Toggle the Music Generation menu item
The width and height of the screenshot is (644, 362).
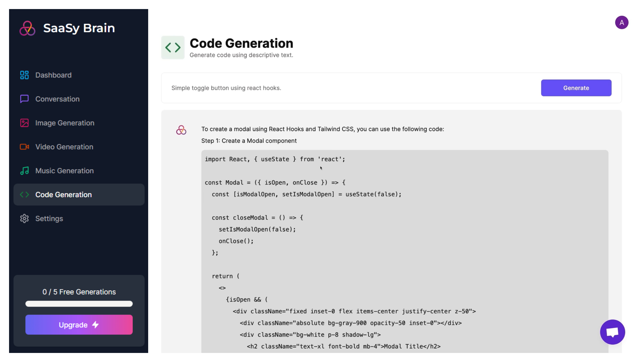[65, 170]
